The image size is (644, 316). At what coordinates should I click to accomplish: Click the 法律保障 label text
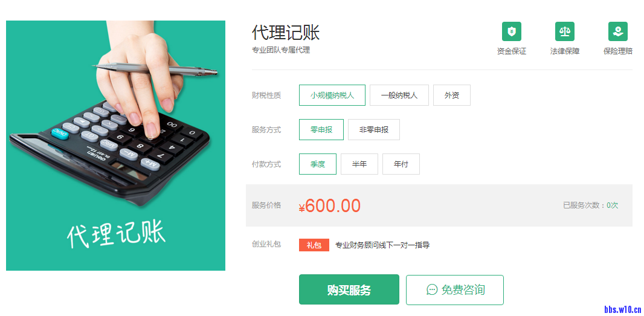565,51
